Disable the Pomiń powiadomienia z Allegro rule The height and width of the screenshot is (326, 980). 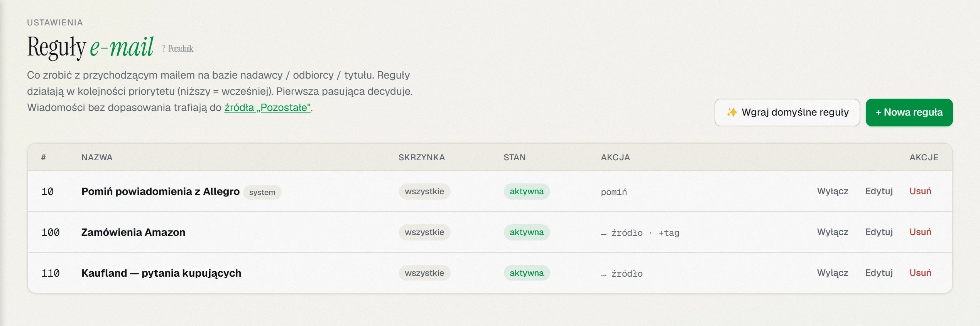[833, 191]
